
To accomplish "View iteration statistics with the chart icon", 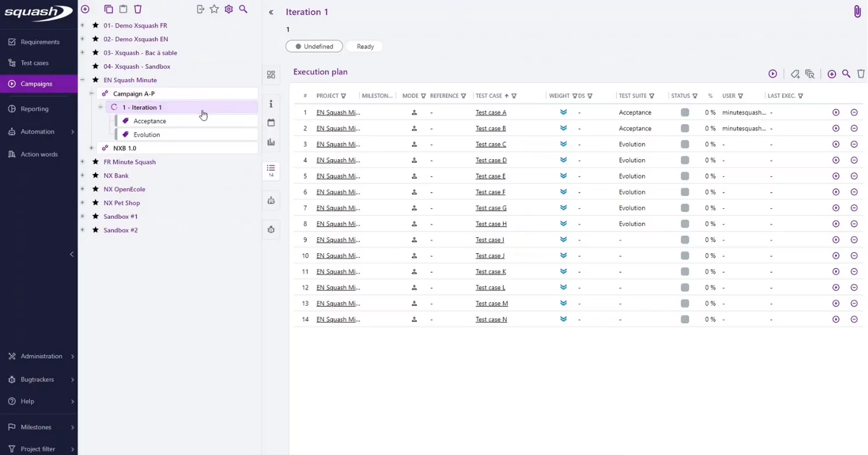I will (x=271, y=142).
